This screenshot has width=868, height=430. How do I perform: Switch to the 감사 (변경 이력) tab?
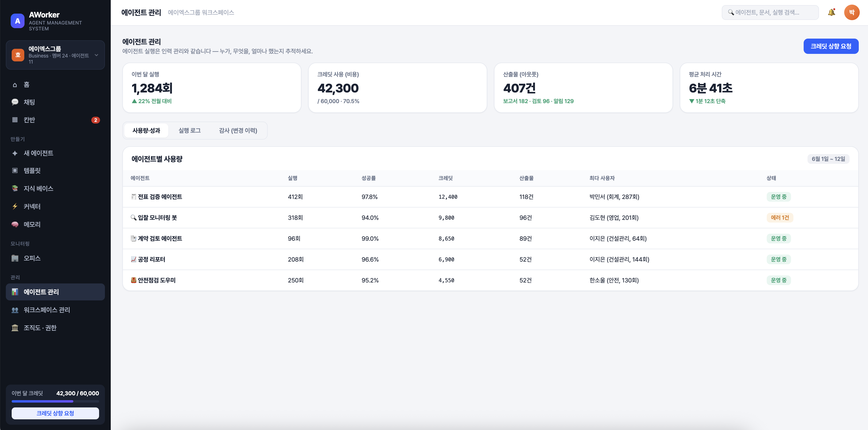[238, 131]
